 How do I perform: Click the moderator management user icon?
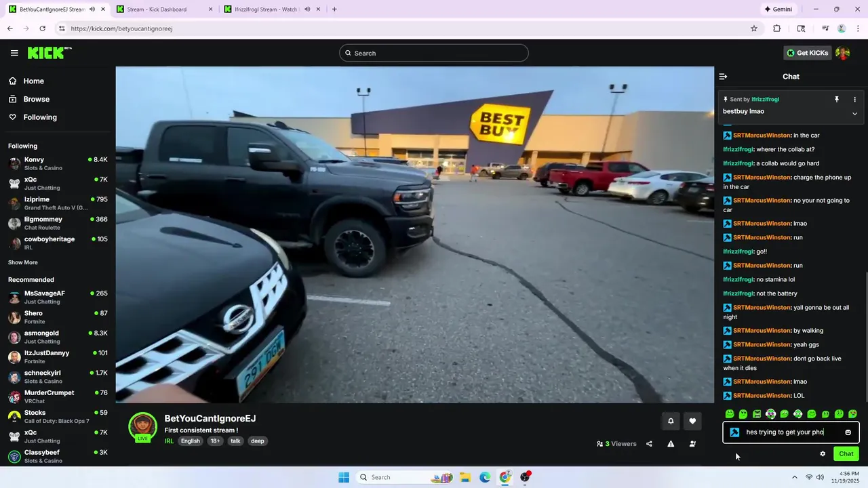pos(692,444)
